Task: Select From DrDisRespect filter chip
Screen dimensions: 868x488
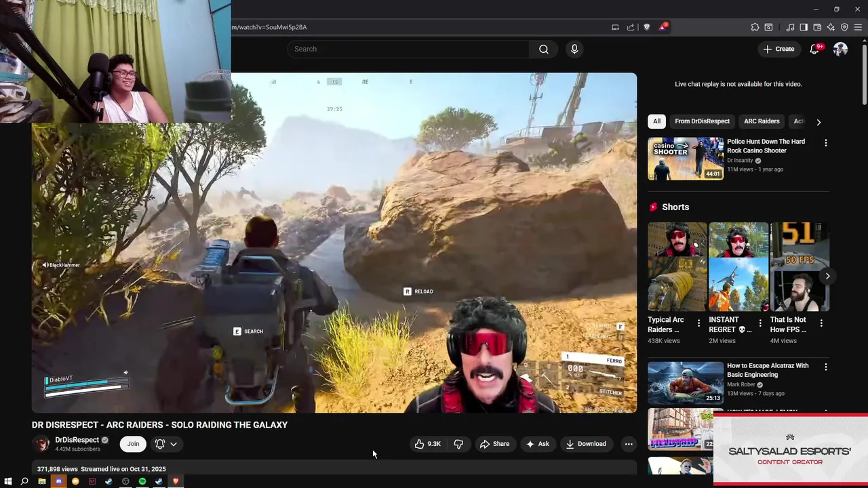Action: (x=702, y=121)
